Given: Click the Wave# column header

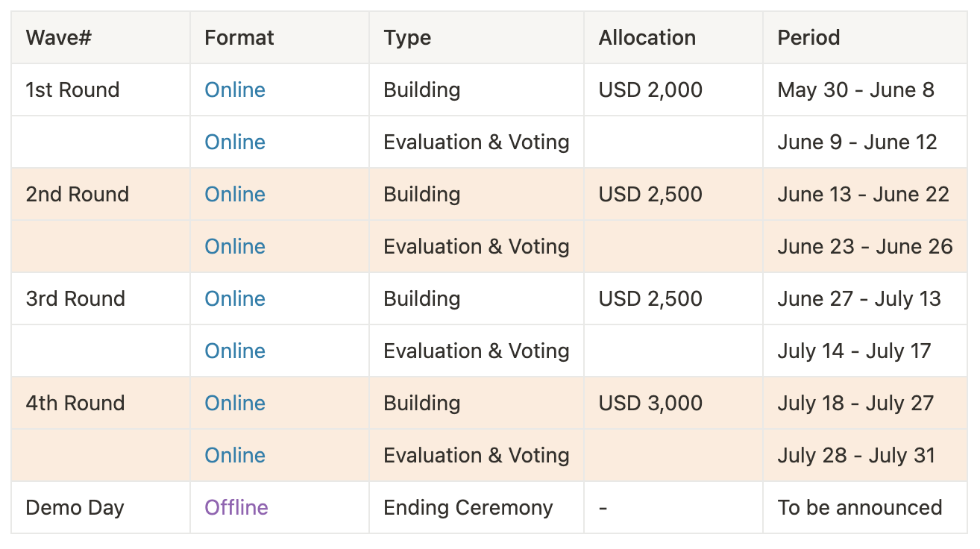Looking at the screenshot, I should coord(58,38).
